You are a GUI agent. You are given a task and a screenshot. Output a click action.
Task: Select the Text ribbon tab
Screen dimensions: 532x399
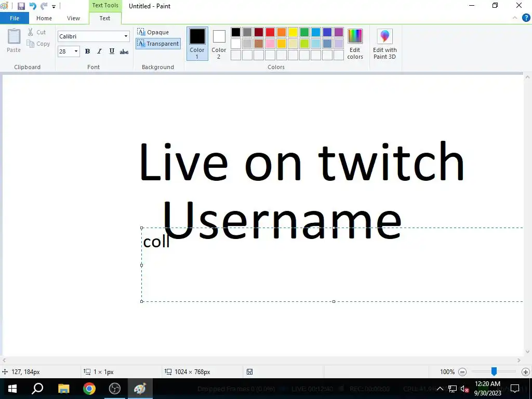click(105, 18)
